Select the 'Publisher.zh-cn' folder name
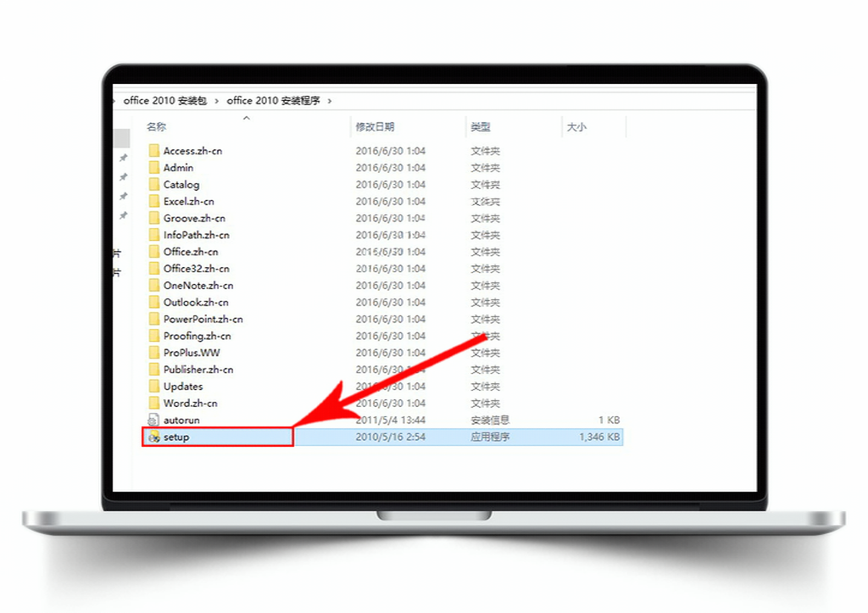The image size is (868, 613). (x=198, y=370)
